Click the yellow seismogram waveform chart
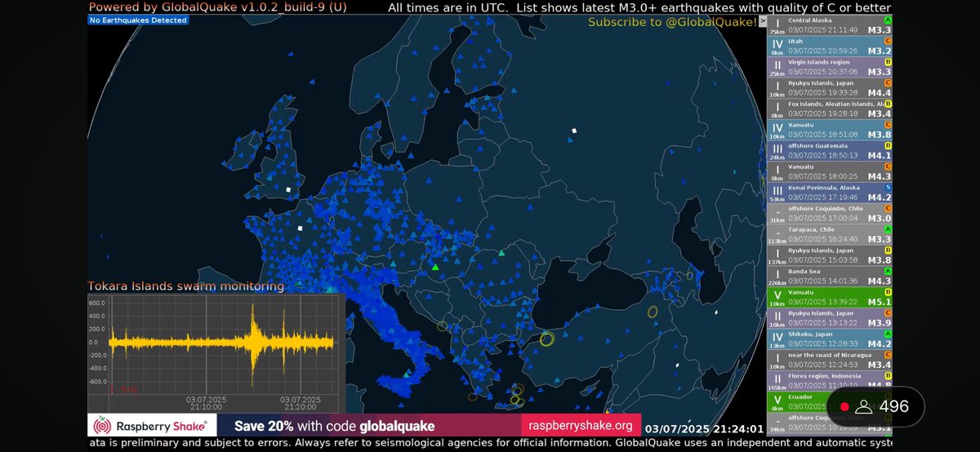Screen dimensions: 980x452 (222, 343)
